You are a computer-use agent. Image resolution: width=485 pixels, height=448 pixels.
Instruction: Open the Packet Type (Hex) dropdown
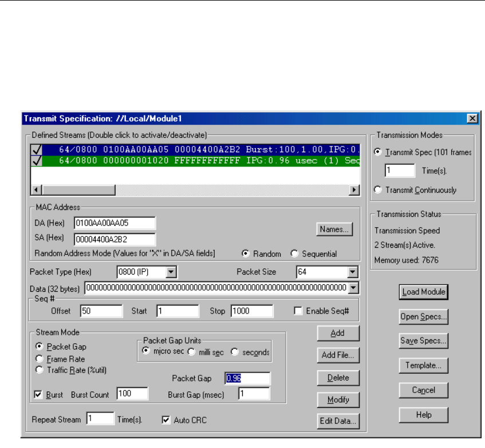171,272
